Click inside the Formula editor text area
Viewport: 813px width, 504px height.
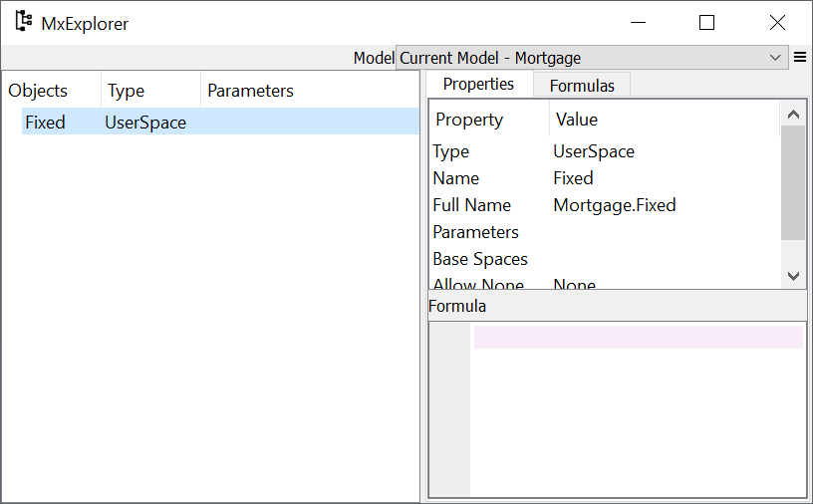click(x=638, y=418)
